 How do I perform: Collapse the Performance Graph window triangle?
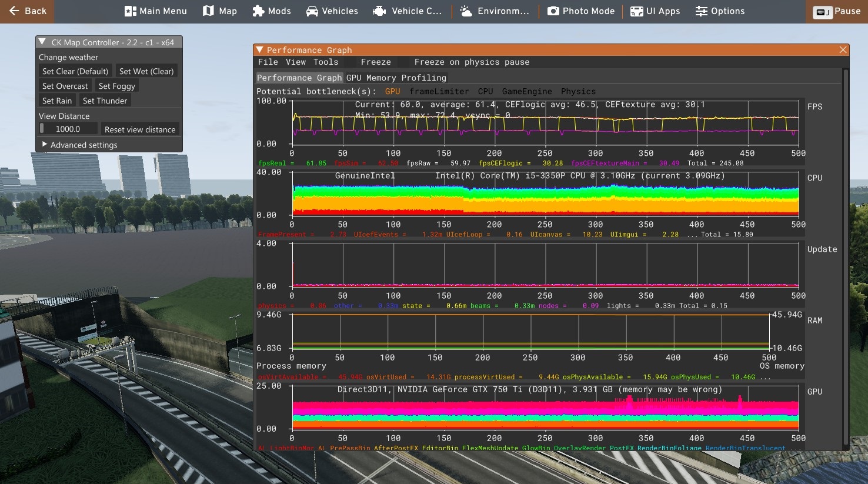coord(259,50)
